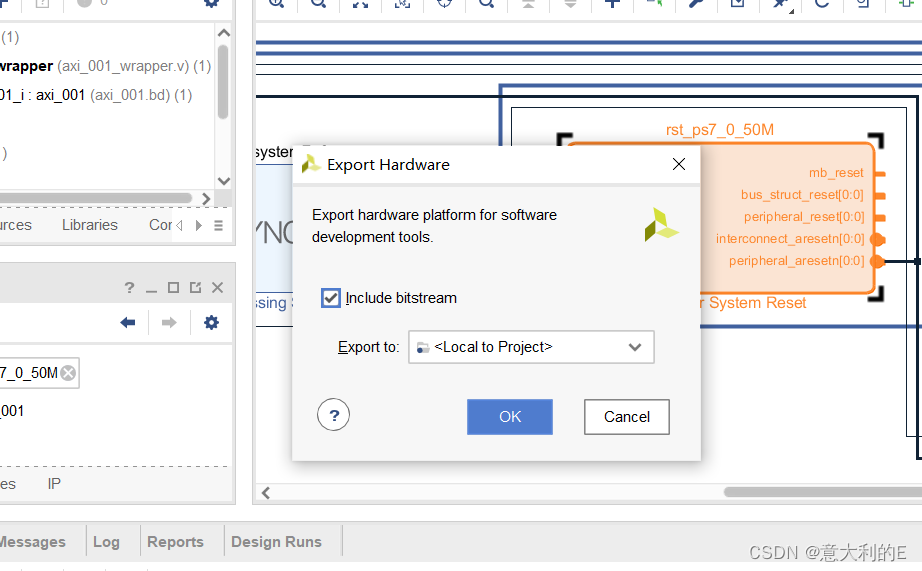
Task: Minimize the properties panel
Action: [151, 289]
